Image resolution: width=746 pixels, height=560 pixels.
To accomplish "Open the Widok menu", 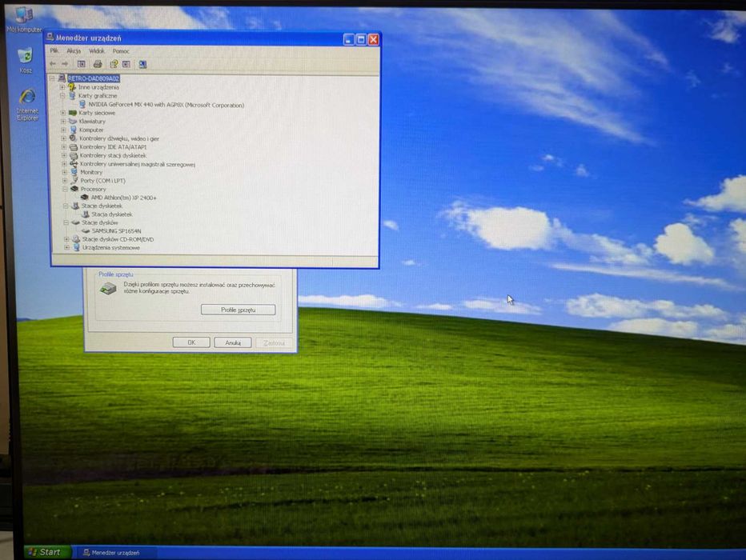I will (x=97, y=51).
